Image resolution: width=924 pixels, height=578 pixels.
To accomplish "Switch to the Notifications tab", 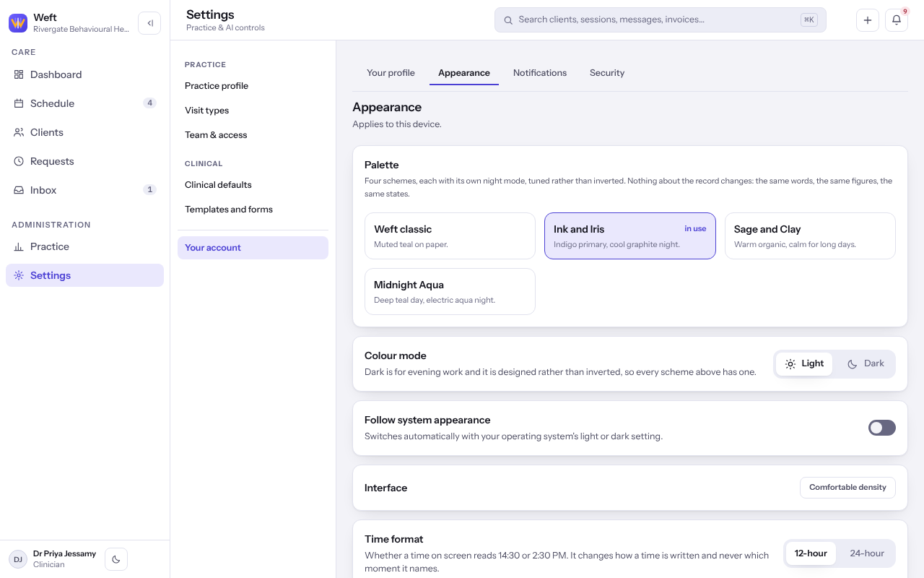I will [540, 73].
